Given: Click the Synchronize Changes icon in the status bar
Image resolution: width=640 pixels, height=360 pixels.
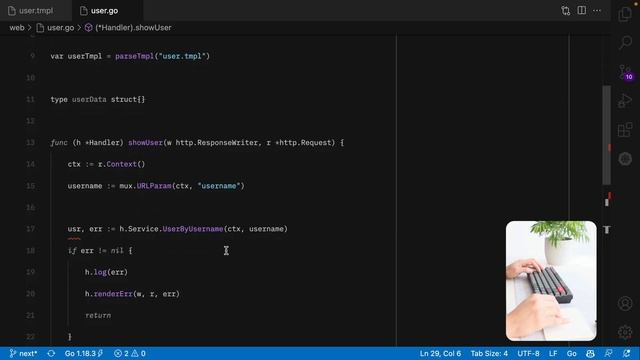Looking at the screenshot, I should click(51, 353).
